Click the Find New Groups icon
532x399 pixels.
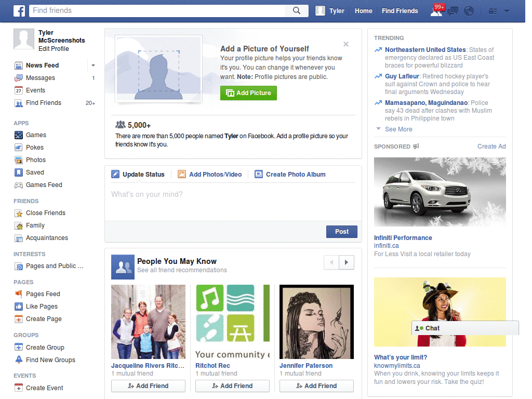[19, 360]
